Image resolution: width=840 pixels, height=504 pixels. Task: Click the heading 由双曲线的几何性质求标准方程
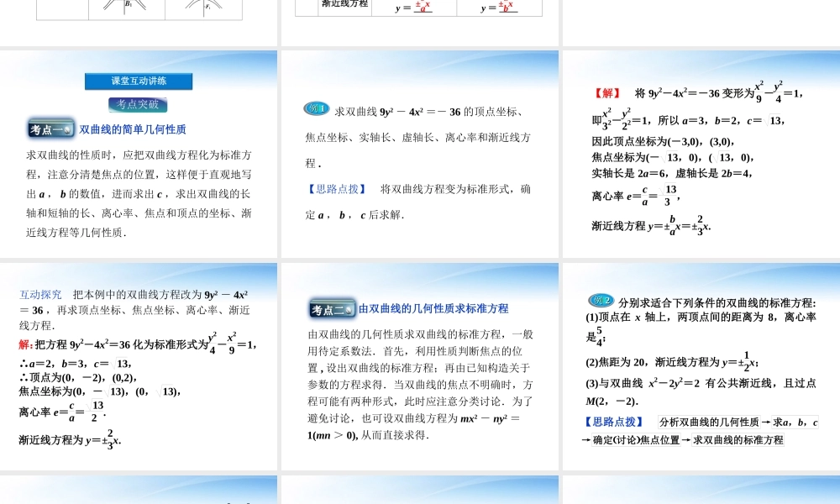tap(433, 308)
